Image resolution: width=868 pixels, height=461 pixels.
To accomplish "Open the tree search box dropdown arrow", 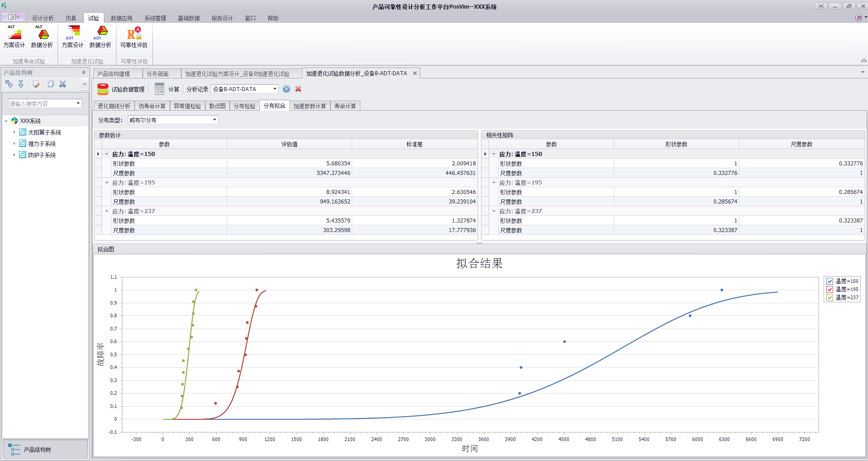I will 78,103.
